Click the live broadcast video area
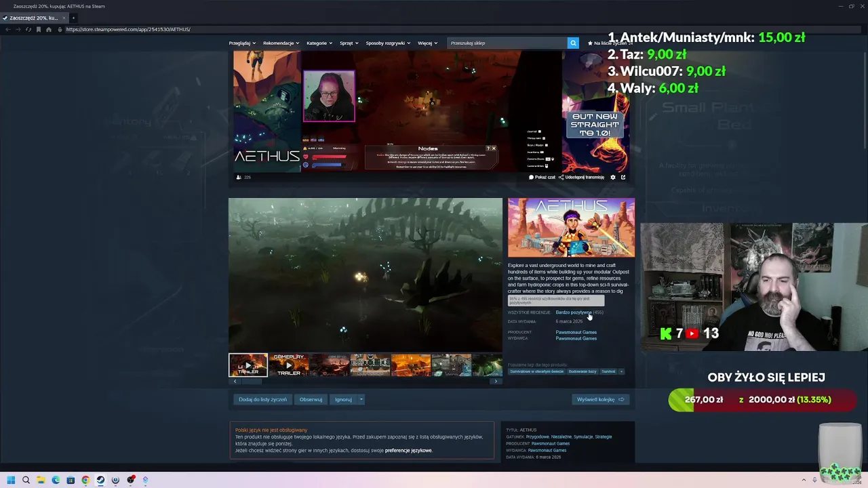 point(431,111)
